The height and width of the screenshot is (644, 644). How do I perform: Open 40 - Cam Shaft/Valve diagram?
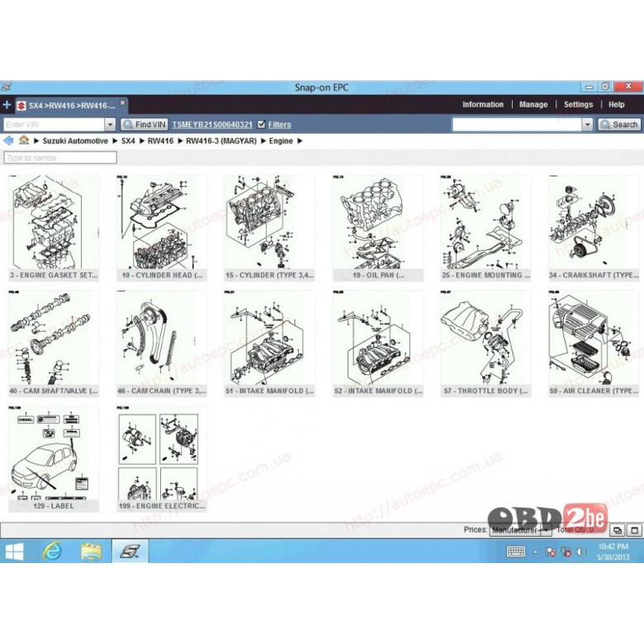pyautogui.click(x=54, y=343)
